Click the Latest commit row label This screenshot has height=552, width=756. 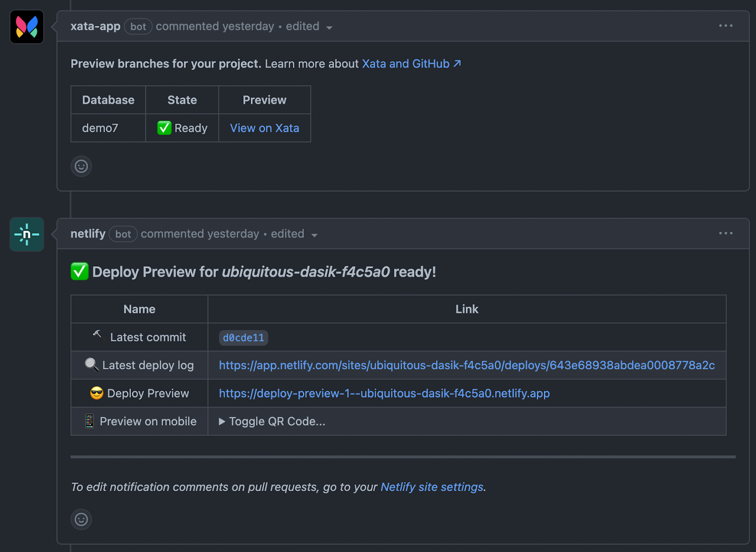pyautogui.click(x=148, y=337)
